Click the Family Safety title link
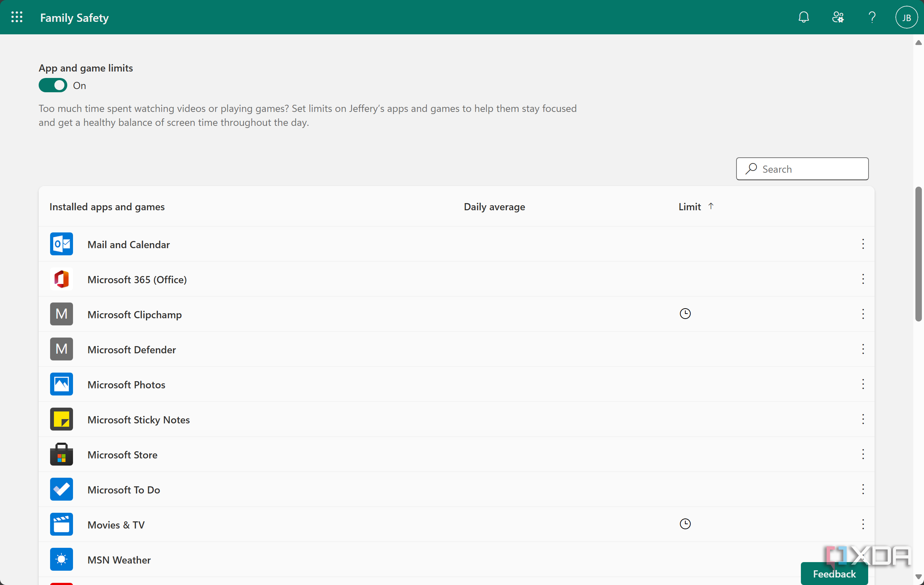 click(x=74, y=18)
